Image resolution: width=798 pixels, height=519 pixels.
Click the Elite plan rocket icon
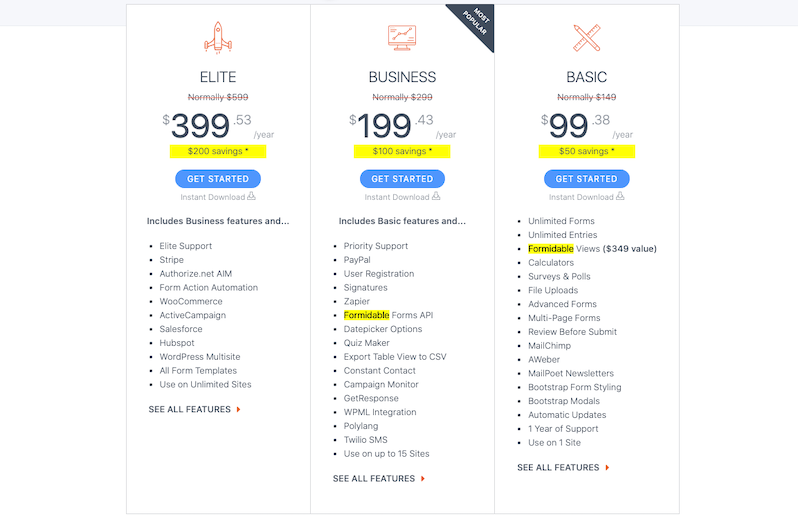[218, 38]
